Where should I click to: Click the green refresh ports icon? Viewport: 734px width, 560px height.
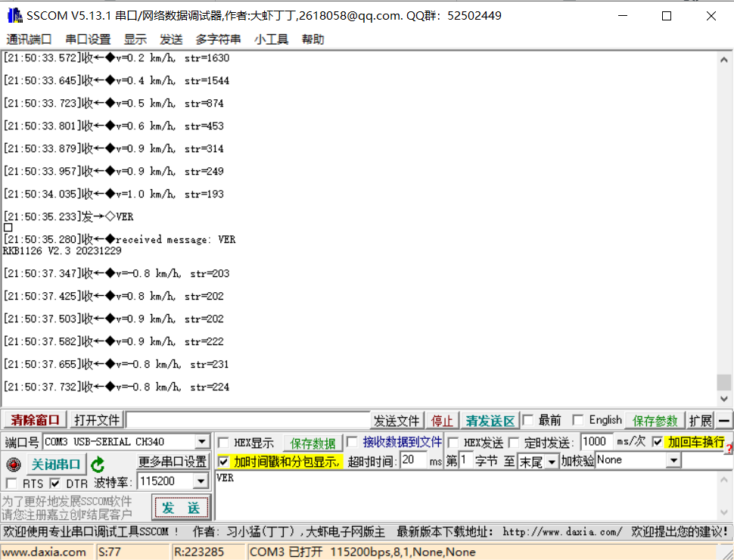pyautogui.click(x=98, y=464)
